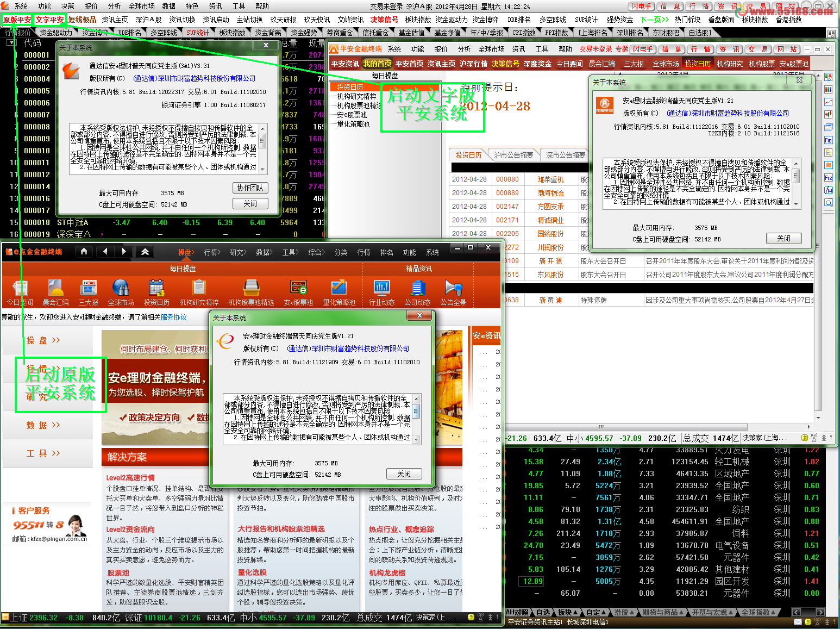Screen dimensions: 840x629
Task: Click 方圆支承 in calendar table
Action: tap(550, 207)
